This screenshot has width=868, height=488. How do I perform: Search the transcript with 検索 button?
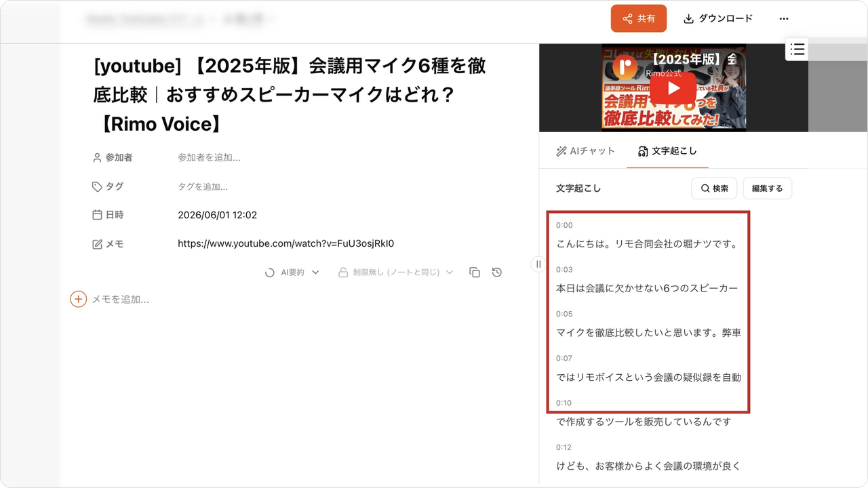(x=714, y=188)
